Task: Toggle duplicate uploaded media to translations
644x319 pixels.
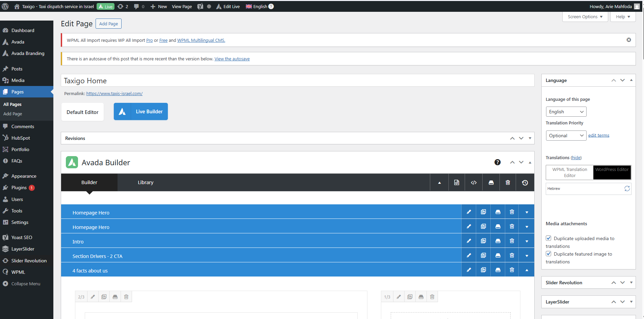Action: 549,238
